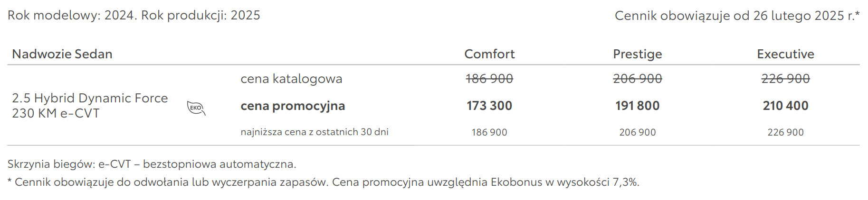
Task: Click Comfort promotional price 173 300
Action: 489,106
